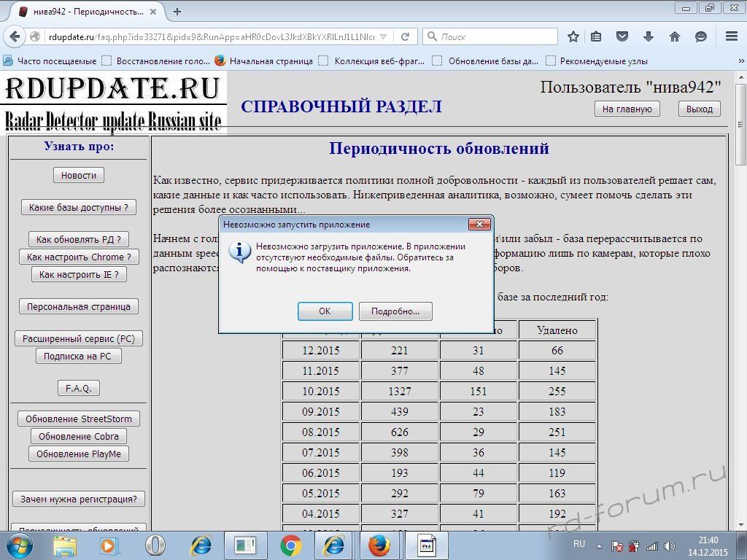This screenshot has height=560, width=747.
Task: Open Opera browser from taskbar
Action: [x=155, y=545]
